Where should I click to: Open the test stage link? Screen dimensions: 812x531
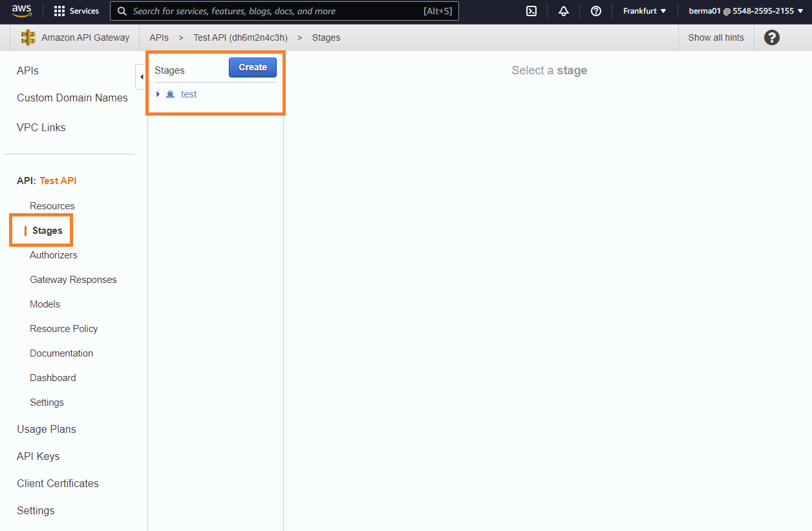coord(189,94)
